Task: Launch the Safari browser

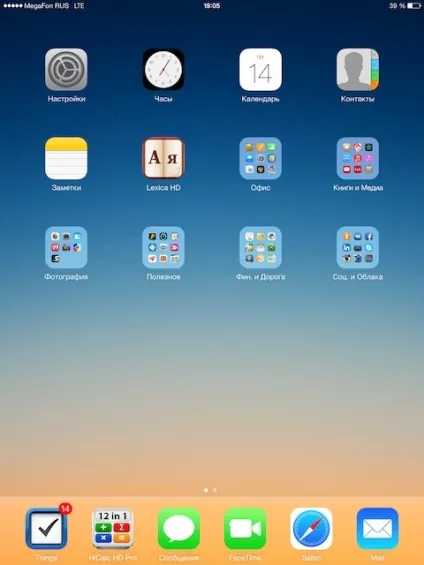Action: (x=311, y=529)
